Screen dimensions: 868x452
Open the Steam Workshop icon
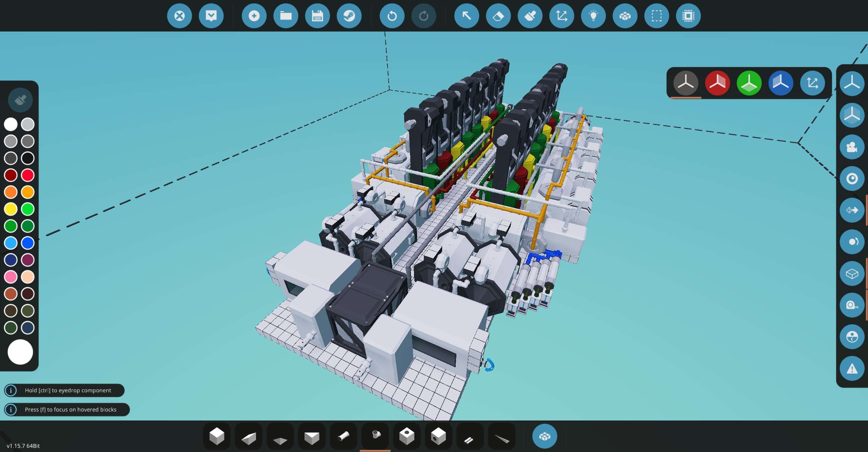pyautogui.click(x=349, y=16)
